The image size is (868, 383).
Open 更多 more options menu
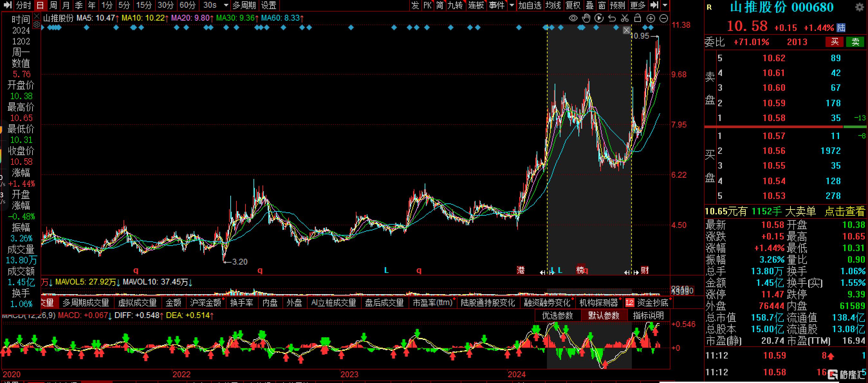[x=638, y=5]
